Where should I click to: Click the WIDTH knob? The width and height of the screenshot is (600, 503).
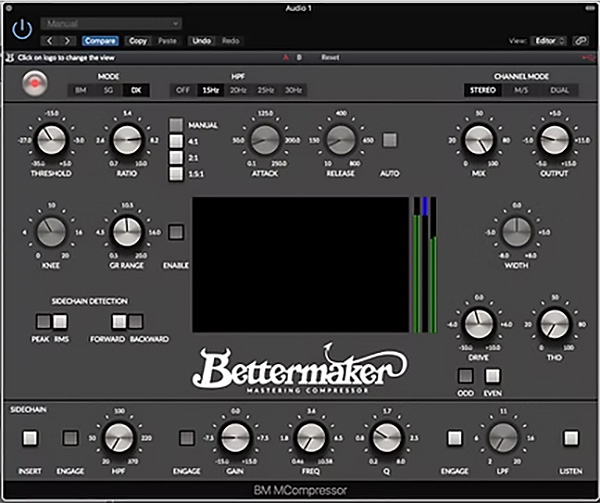(517, 232)
